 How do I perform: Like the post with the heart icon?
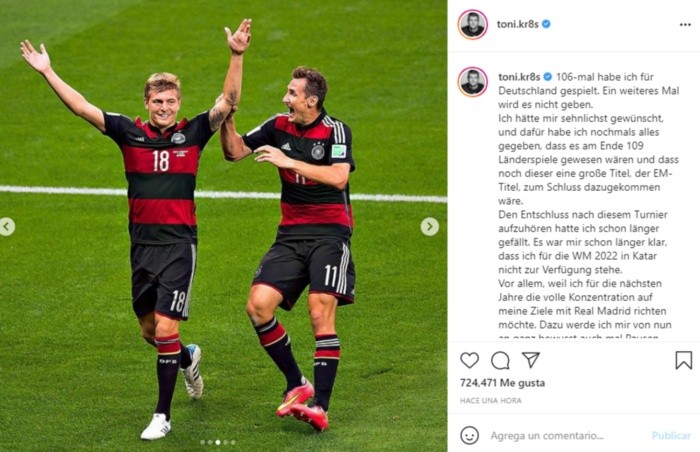coord(469,360)
